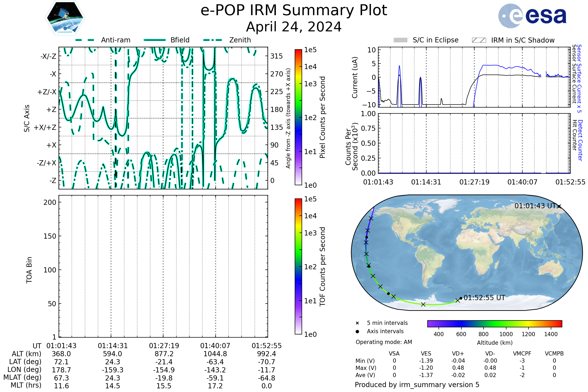Click the Sensor Surface Current x 5 label
Image resolution: width=588 pixels, height=392 pixels.
[579, 78]
